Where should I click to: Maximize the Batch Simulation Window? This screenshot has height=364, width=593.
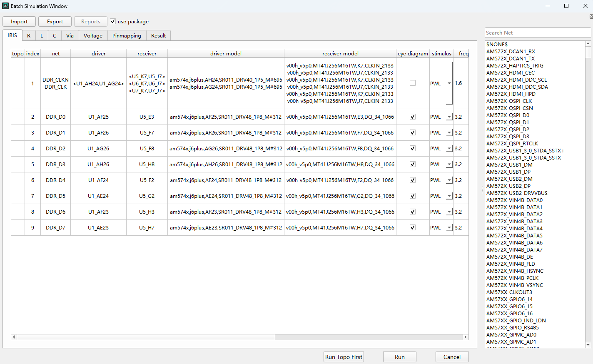pos(566,6)
